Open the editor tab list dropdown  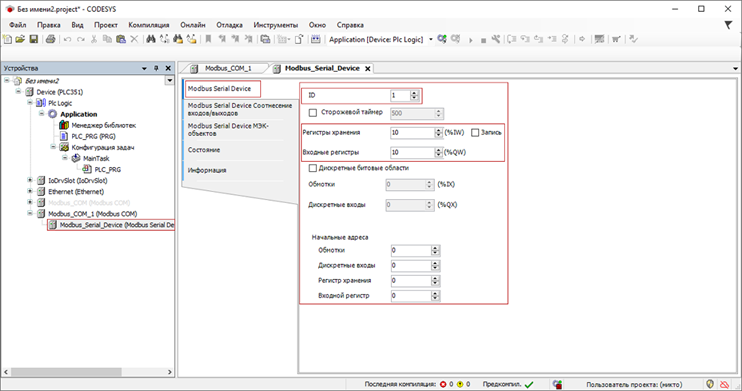pos(735,69)
